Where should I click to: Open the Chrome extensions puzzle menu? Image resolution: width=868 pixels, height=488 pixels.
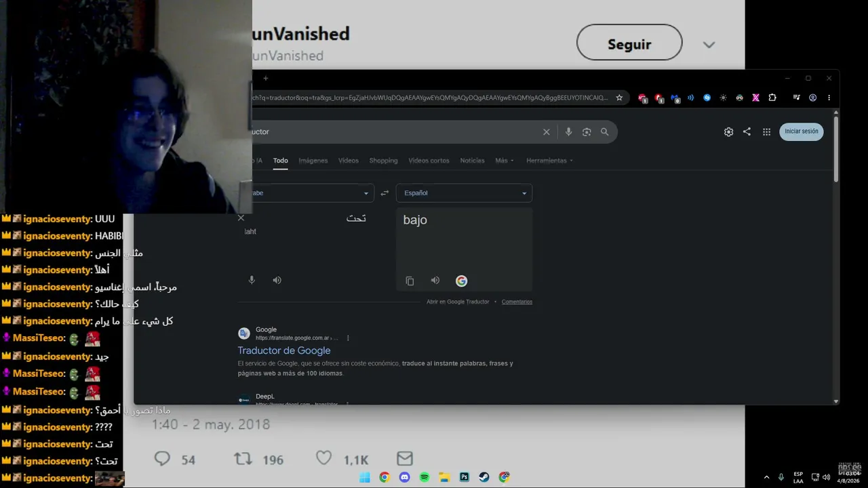pos(772,98)
